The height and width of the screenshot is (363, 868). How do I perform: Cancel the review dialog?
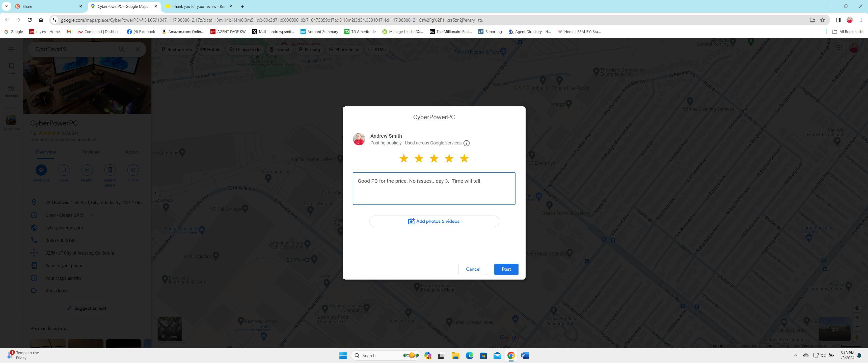473,269
